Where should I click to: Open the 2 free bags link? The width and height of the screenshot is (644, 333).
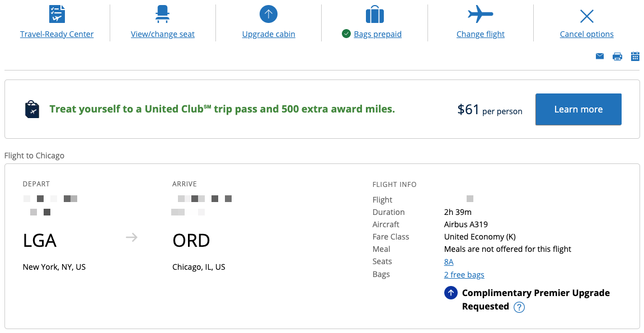[x=464, y=275]
